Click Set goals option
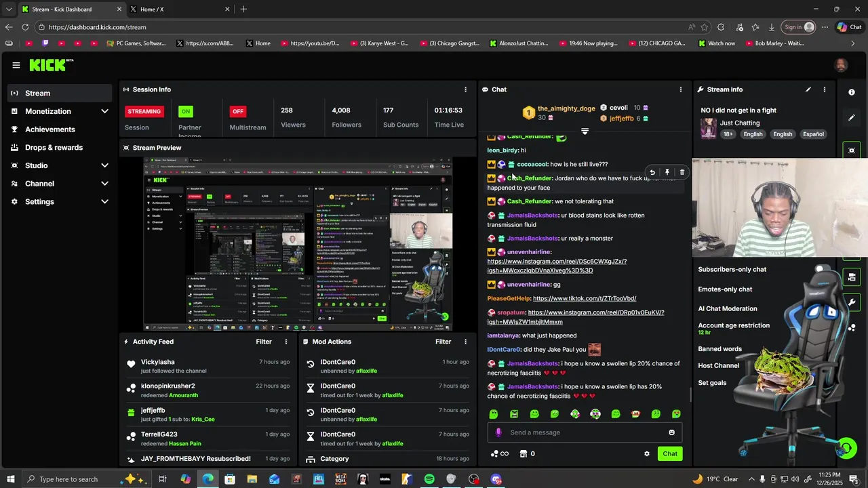 (712, 383)
